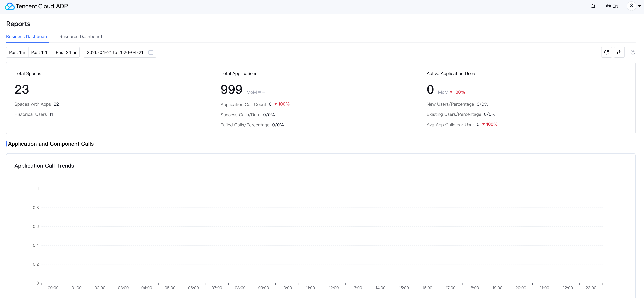Select the Past 12hr time range
The height and width of the screenshot is (298, 644).
tap(40, 52)
